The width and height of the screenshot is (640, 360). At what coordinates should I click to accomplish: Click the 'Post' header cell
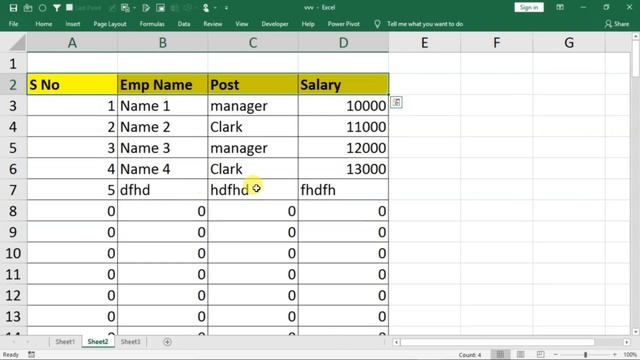253,84
